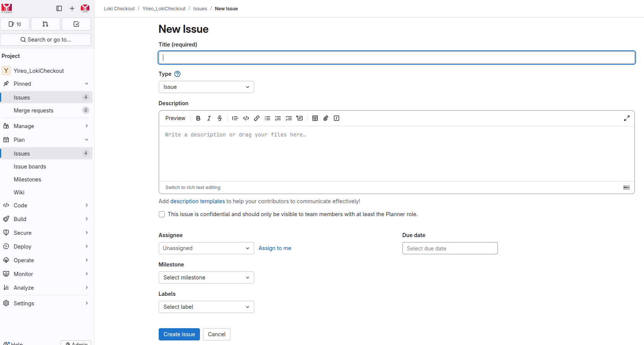Image resolution: width=644 pixels, height=345 pixels.
Task: Add a bullet list to description
Action: pyautogui.click(x=267, y=118)
